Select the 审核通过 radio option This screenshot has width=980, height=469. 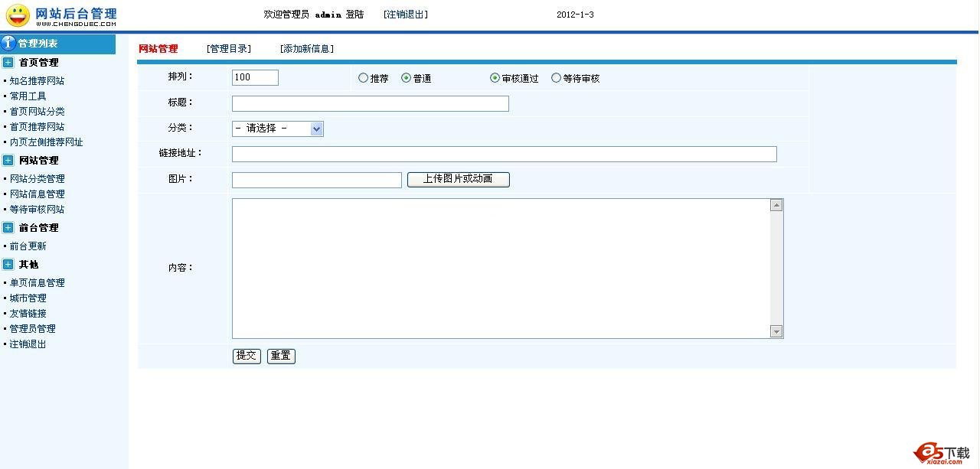(x=495, y=78)
